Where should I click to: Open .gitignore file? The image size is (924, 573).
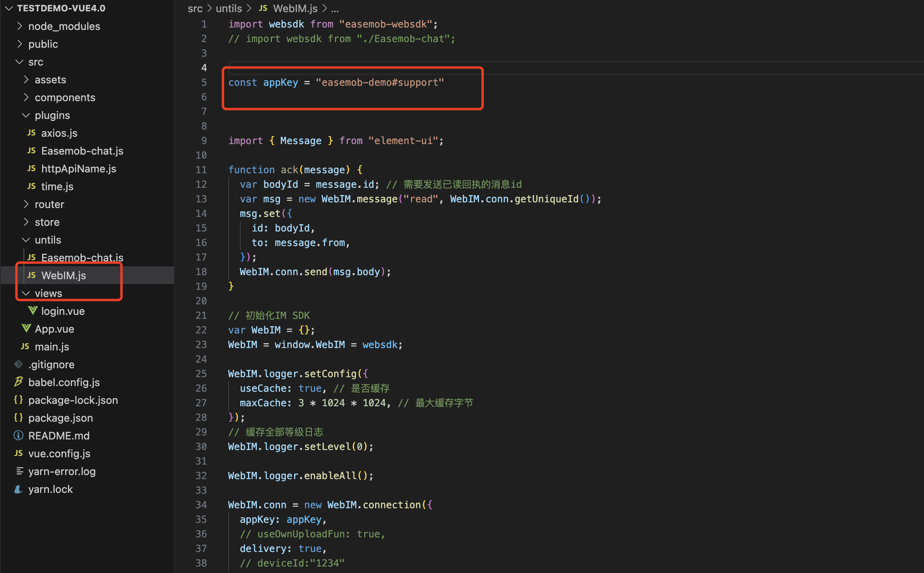51,365
